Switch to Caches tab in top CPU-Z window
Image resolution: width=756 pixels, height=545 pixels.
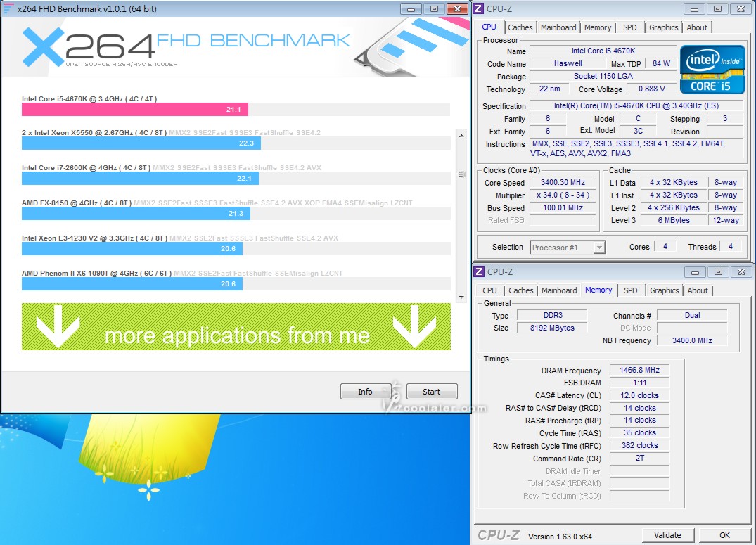pyautogui.click(x=520, y=27)
